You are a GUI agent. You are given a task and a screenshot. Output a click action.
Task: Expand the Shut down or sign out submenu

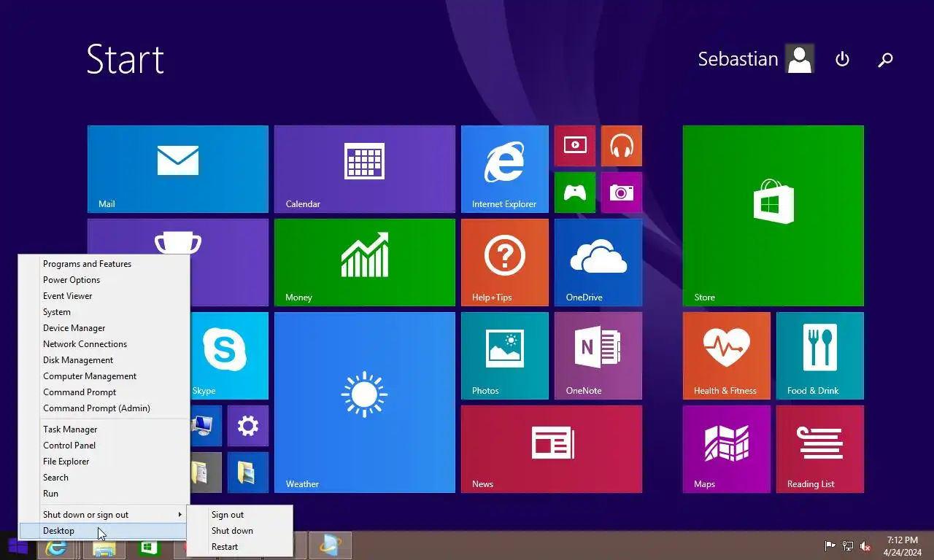104,515
